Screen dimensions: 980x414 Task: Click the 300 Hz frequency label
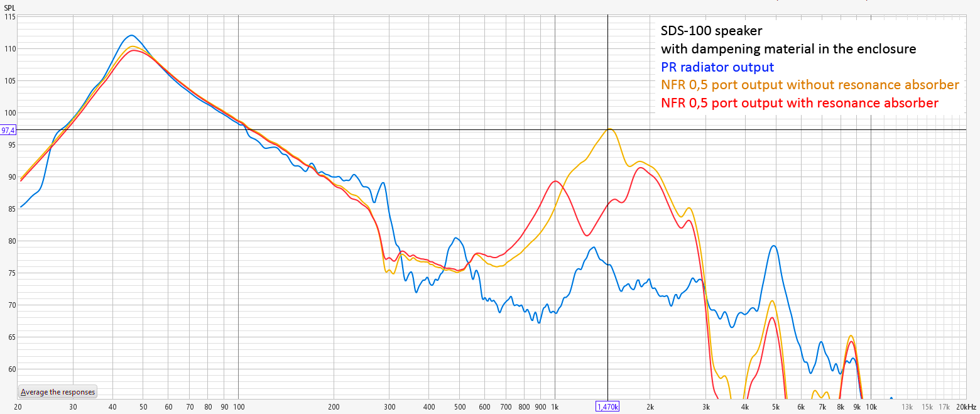(x=389, y=407)
